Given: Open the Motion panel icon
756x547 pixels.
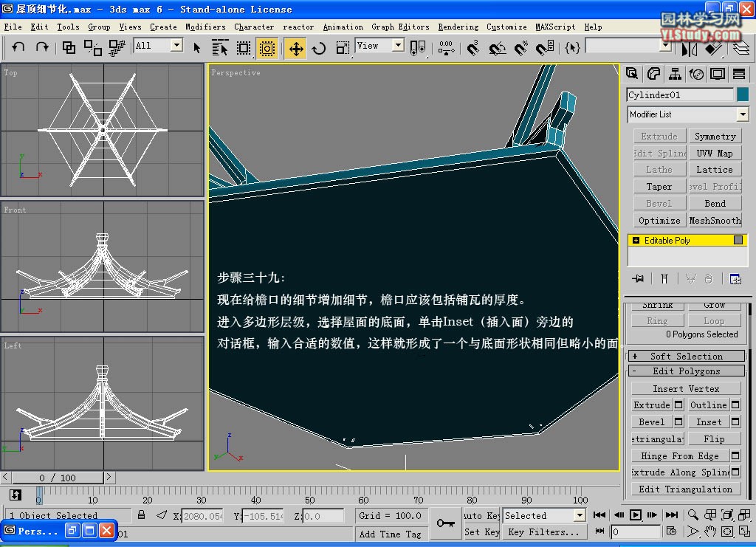Looking at the screenshot, I should (696, 74).
